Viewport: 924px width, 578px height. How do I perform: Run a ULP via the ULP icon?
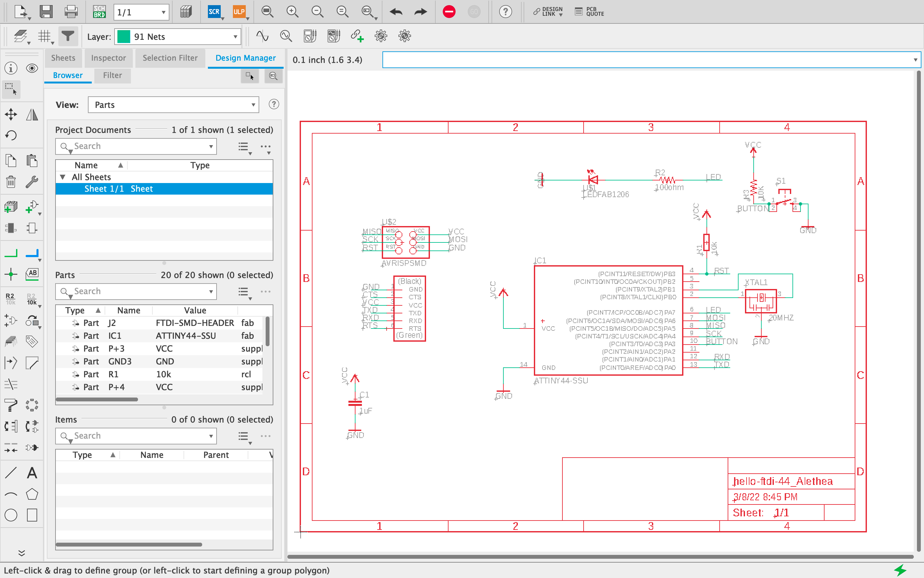pos(239,12)
